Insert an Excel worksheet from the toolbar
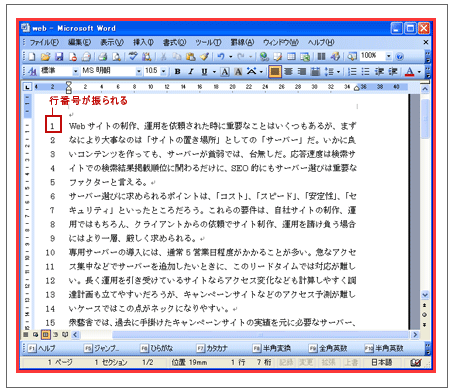Image resolution: width=450 pixels, height=391 pixels. [x=305, y=57]
